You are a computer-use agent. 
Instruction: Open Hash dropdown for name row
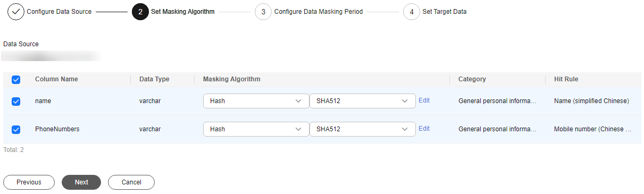point(256,101)
